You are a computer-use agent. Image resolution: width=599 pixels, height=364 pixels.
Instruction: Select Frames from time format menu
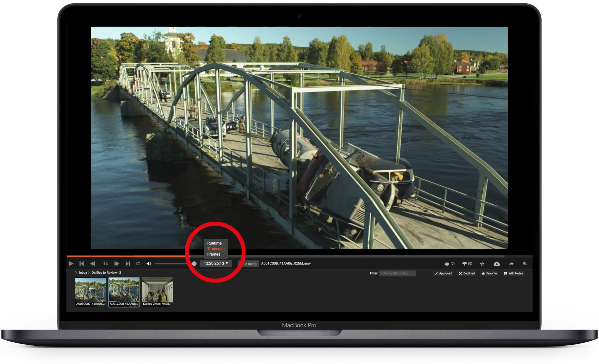(x=213, y=254)
